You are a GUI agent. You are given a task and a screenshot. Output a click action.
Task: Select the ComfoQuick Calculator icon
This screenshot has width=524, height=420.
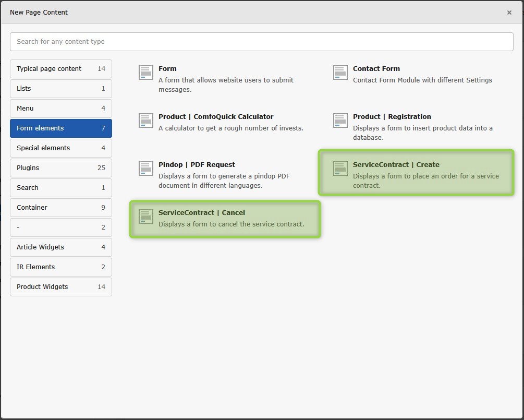146,121
